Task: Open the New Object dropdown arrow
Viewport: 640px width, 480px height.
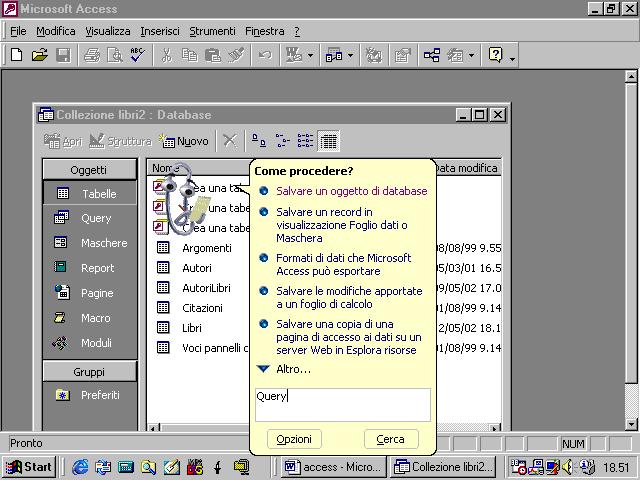Action: (471, 55)
